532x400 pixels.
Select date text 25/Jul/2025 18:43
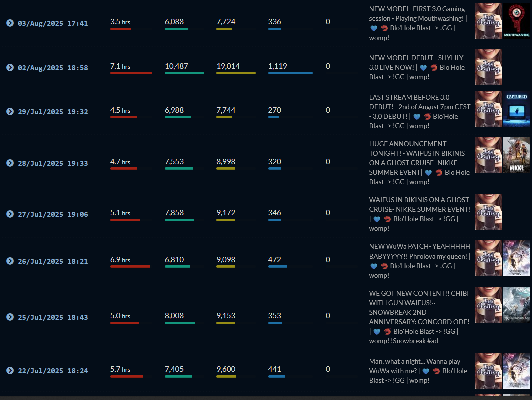[53, 317]
